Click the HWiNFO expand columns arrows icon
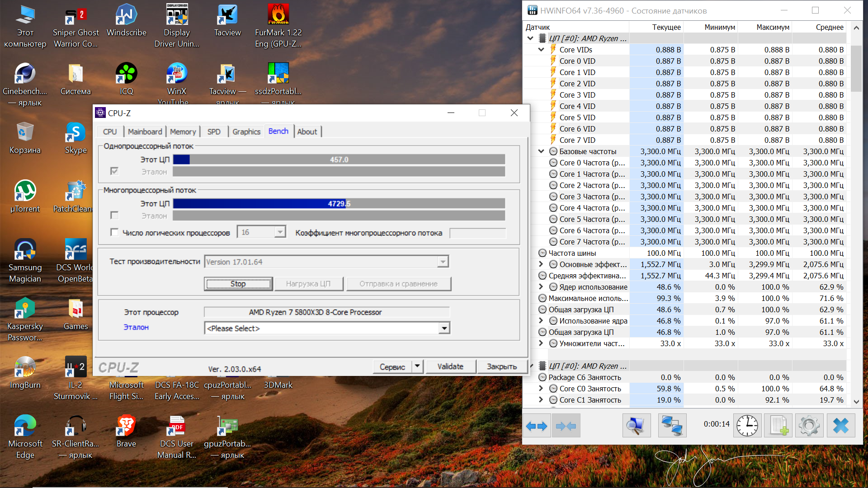The image size is (868, 488). 537,426
